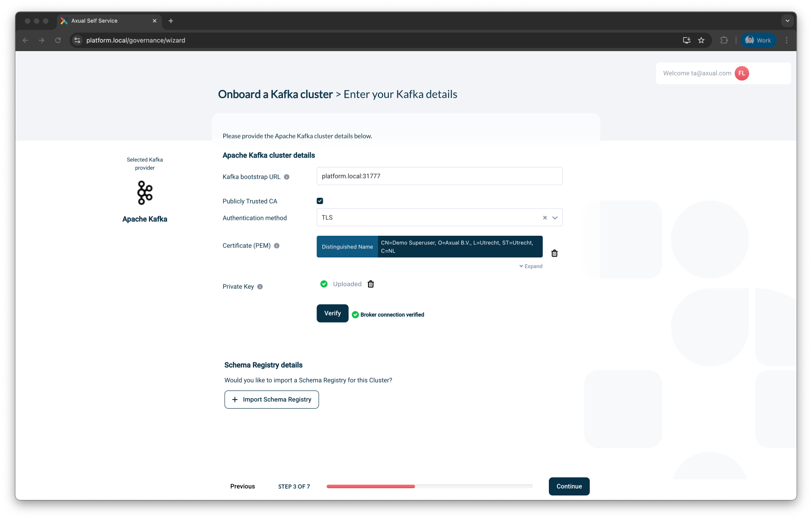Open the Chrome three-dot menu
Screen dimensions: 812x519
(787, 40)
